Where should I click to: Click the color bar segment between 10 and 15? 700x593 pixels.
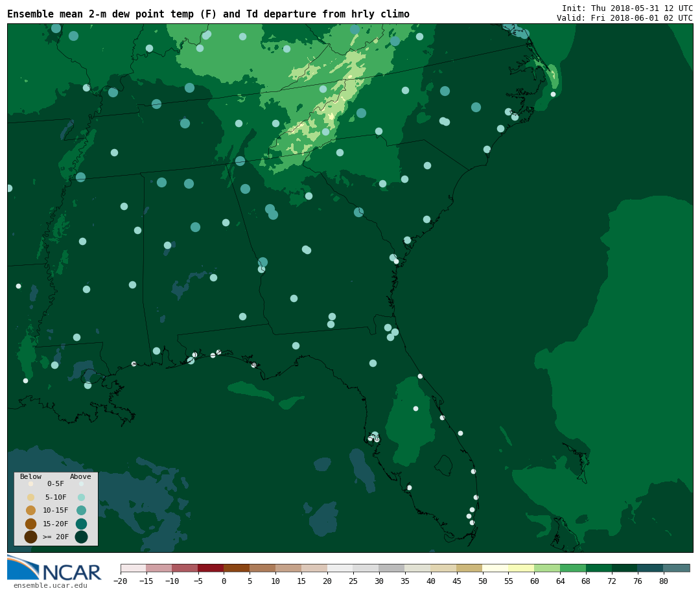[x=289, y=568]
